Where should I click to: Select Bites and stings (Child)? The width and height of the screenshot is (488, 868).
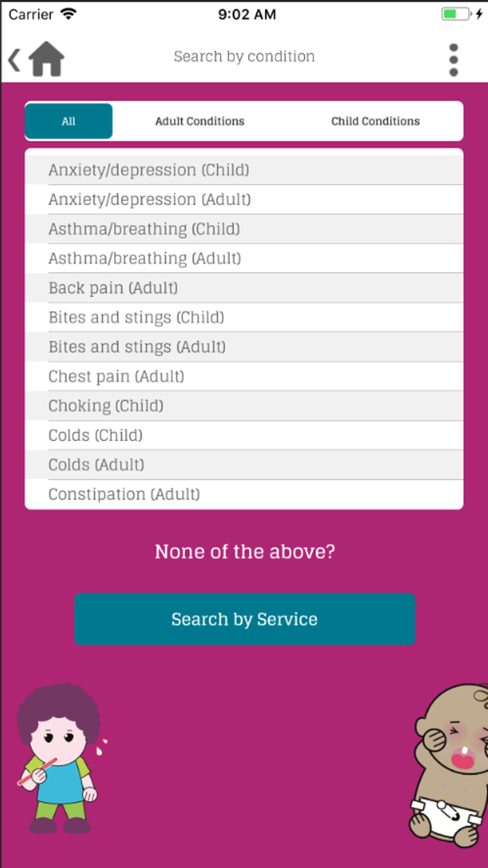(x=244, y=317)
